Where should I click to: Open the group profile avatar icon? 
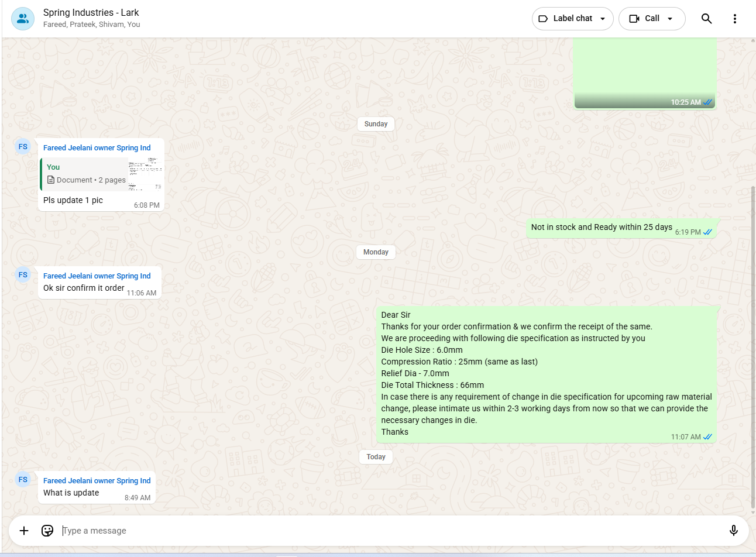23,19
